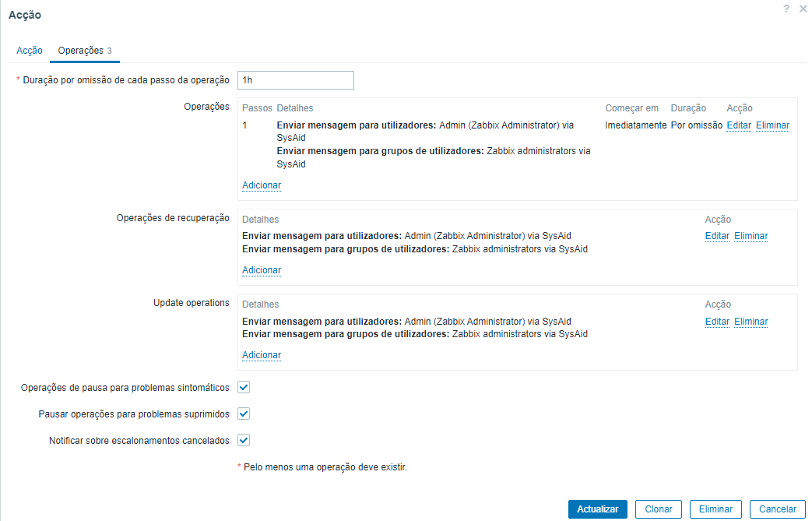This screenshot has width=812, height=521.
Task: Uncheck pause operations for symptomatic problems
Action: [x=244, y=387]
